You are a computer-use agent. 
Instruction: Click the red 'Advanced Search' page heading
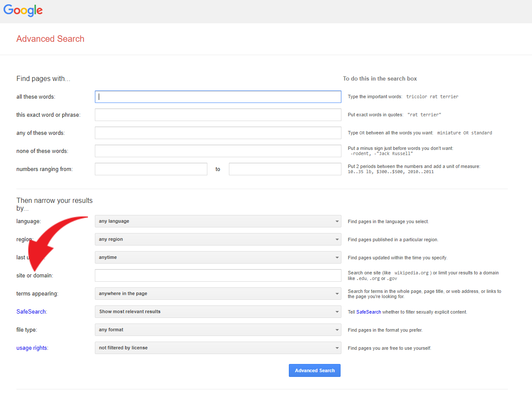[50, 39]
